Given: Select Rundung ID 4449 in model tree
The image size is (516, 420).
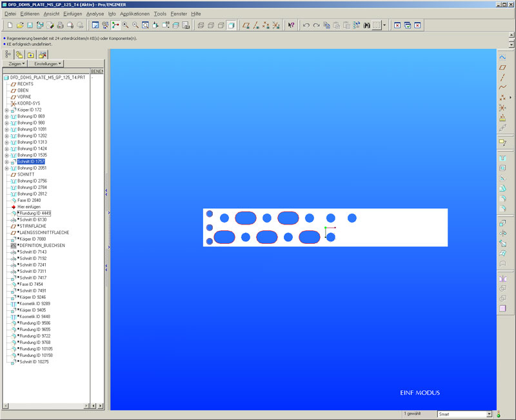Looking at the screenshot, I should [x=35, y=214].
